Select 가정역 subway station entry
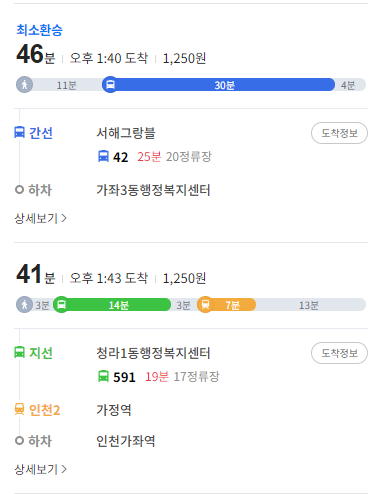 [x=114, y=410]
